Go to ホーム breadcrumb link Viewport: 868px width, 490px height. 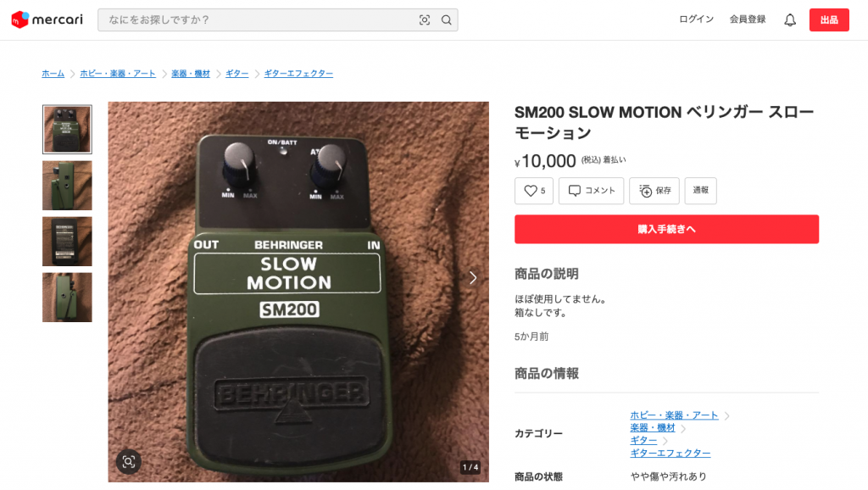tap(53, 74)
